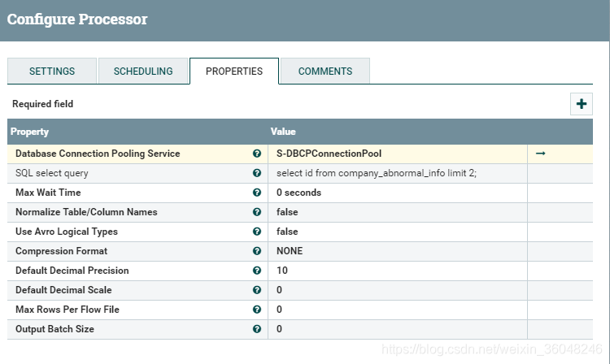Select the Compression Format property name
610x364 pixels.
click(x=62, y=251)
